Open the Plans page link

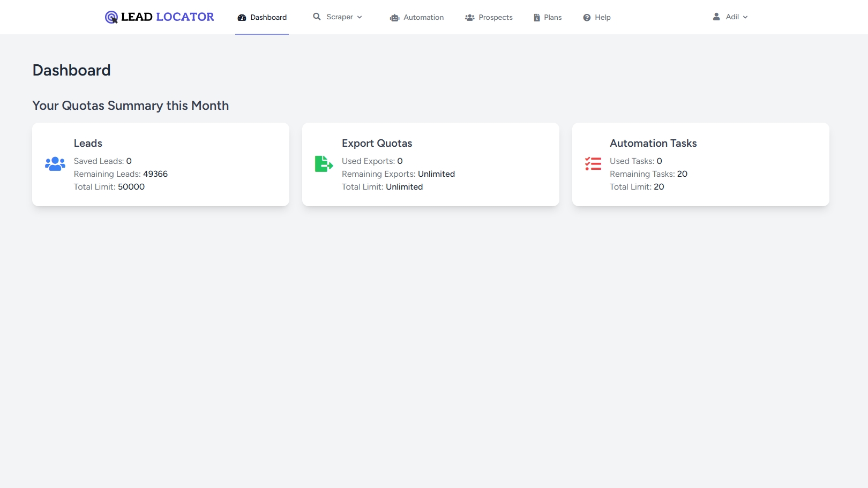pyautogui.click(x=552, y=18)
